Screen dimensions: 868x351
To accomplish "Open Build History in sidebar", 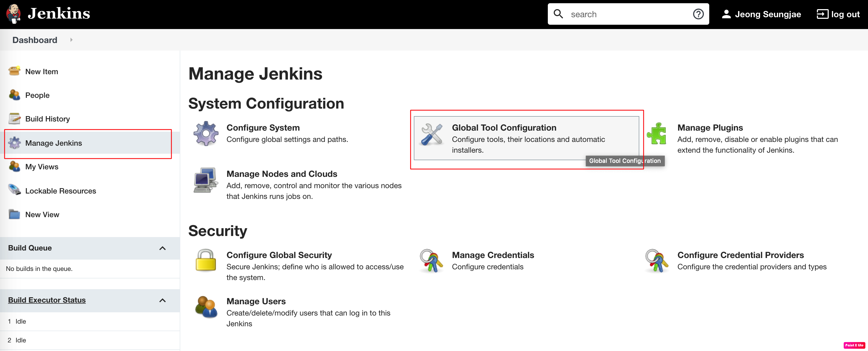I will tap(47, 118).
